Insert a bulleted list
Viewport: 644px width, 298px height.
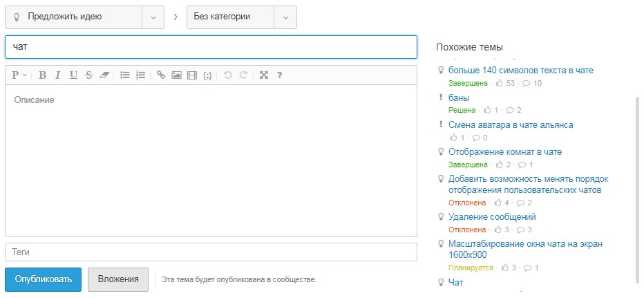click(125, 75)
